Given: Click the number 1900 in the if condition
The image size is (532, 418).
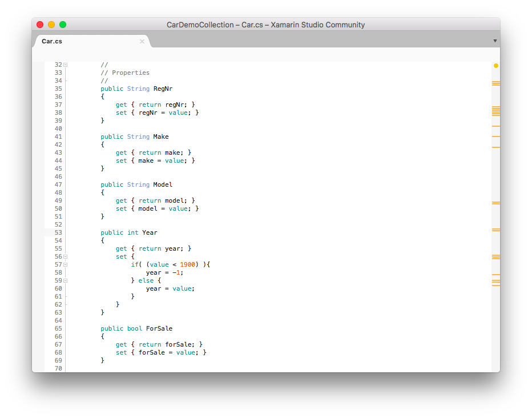Looking at the screenshot, I should point(188,264).
